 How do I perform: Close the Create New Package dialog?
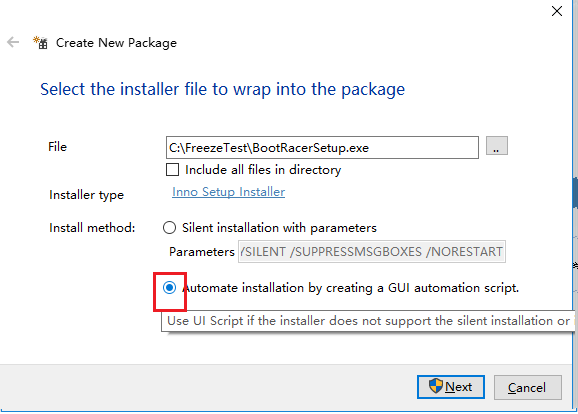[x=557, y=11]
